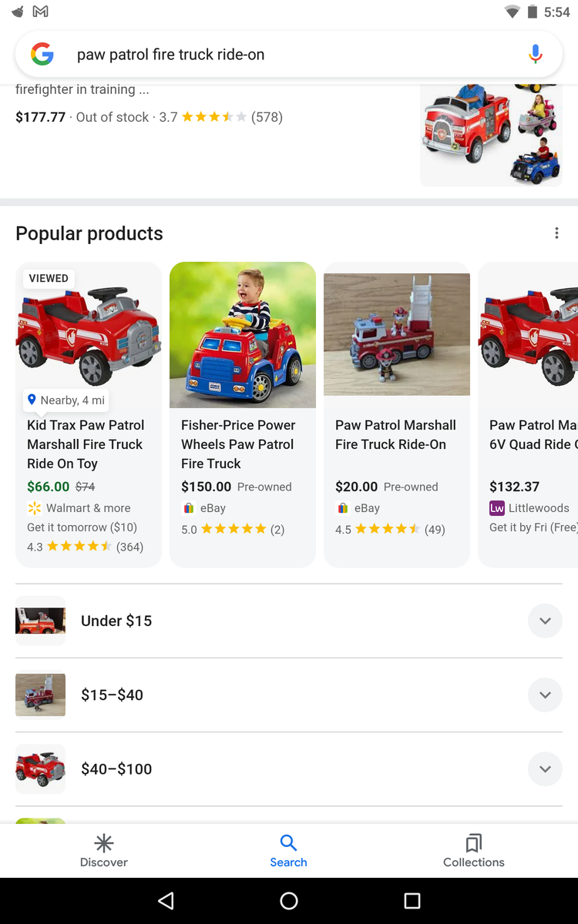578x924 pixels.
Task: Tap the Nearby location pin icon
Action: [32, 400]
